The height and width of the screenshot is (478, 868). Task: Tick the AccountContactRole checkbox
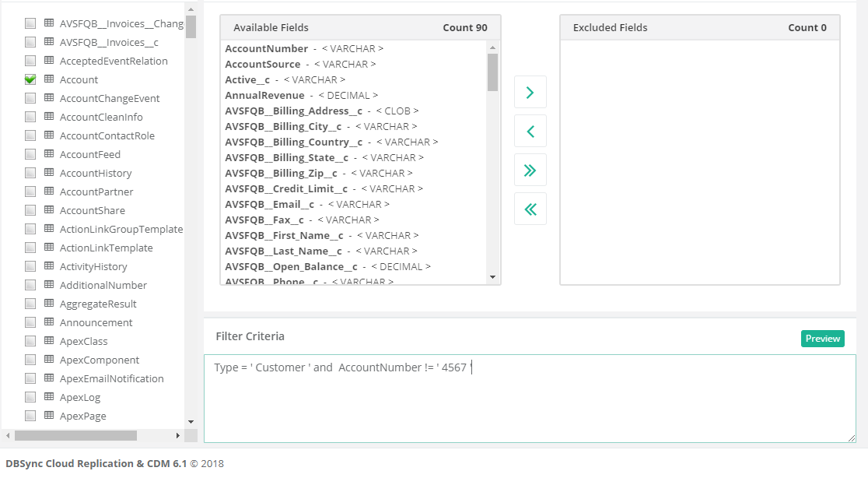pos(30,135)
